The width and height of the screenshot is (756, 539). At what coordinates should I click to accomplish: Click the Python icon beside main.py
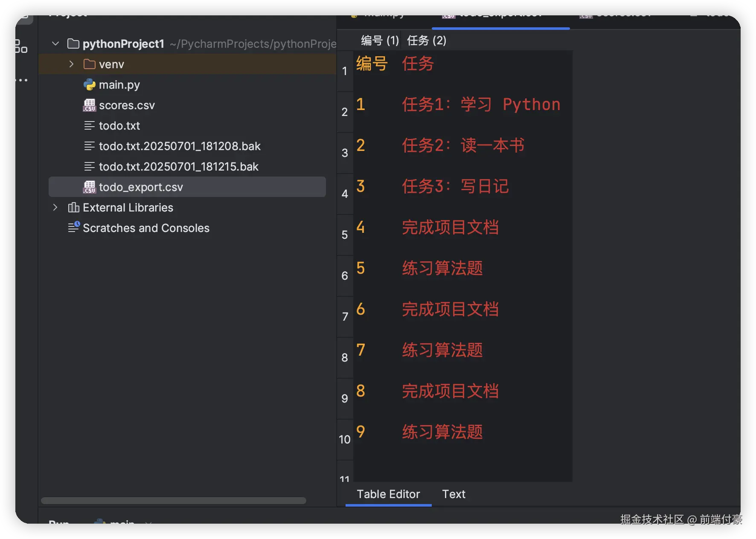(89, 85)
